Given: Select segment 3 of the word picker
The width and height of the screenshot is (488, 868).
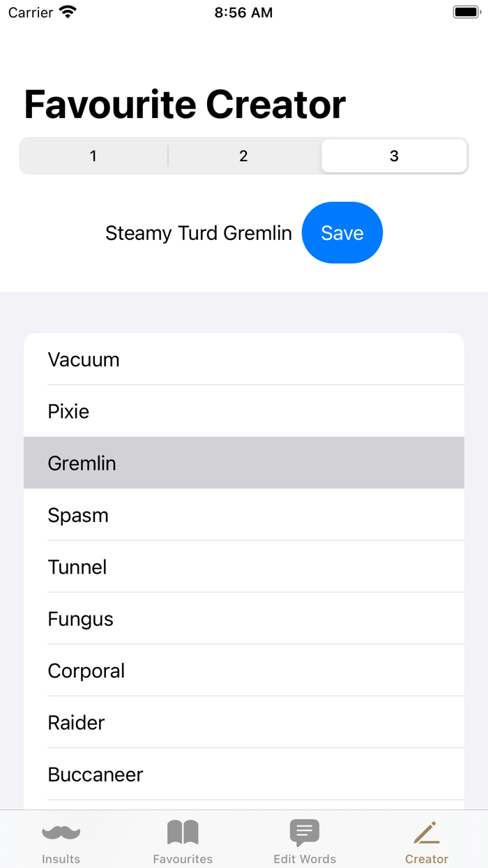Looking at the screenshot, I should pos(393,156).
